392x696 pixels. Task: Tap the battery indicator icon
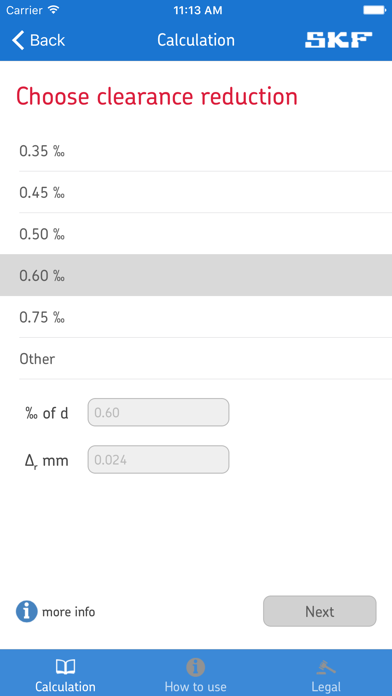[374, 10]
